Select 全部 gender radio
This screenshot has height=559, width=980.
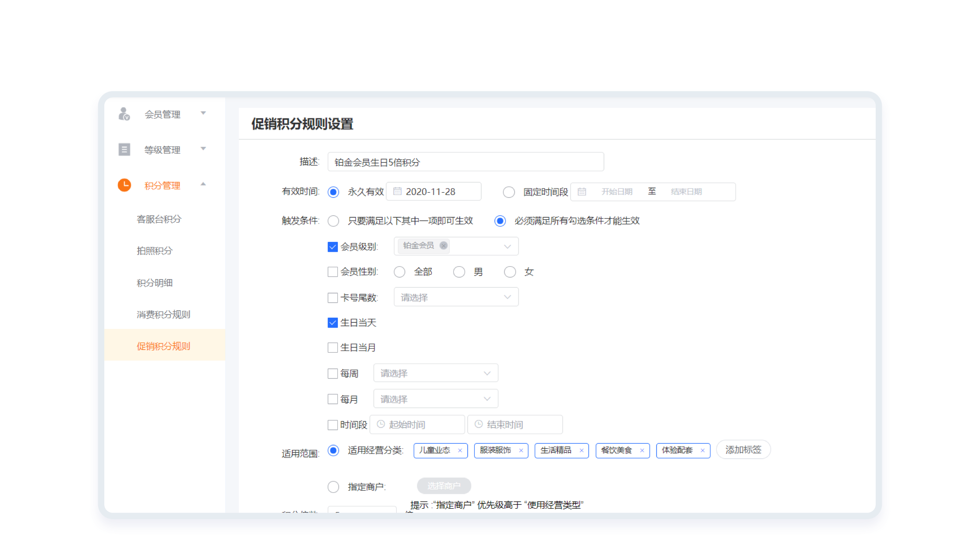(399, 272)
